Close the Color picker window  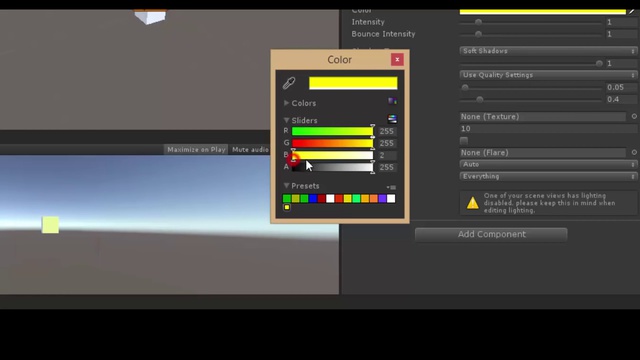[397, 60]
